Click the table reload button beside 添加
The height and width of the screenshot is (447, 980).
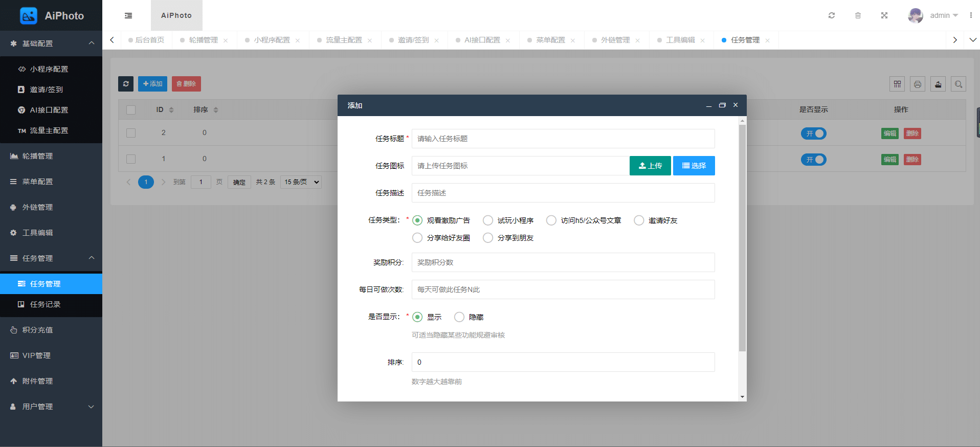pyautogui.click(x=126, y=84)
